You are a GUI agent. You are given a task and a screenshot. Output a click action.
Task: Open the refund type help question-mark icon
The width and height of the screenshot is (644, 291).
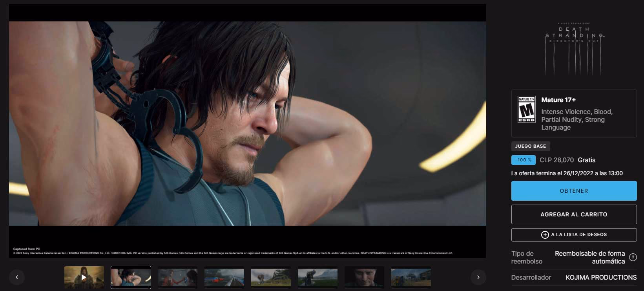(x=633, y=258)
